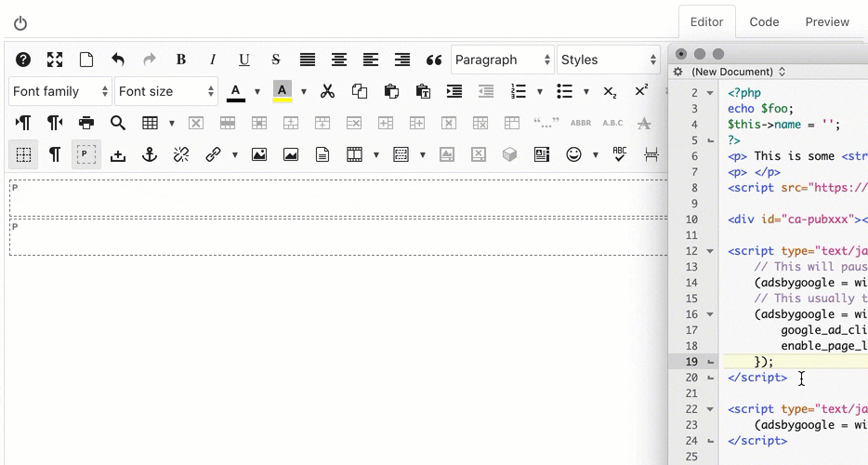The height and width of the screenshot is (465, 868).
Task: Expand background color picker arrow
Action: point(303,91)
